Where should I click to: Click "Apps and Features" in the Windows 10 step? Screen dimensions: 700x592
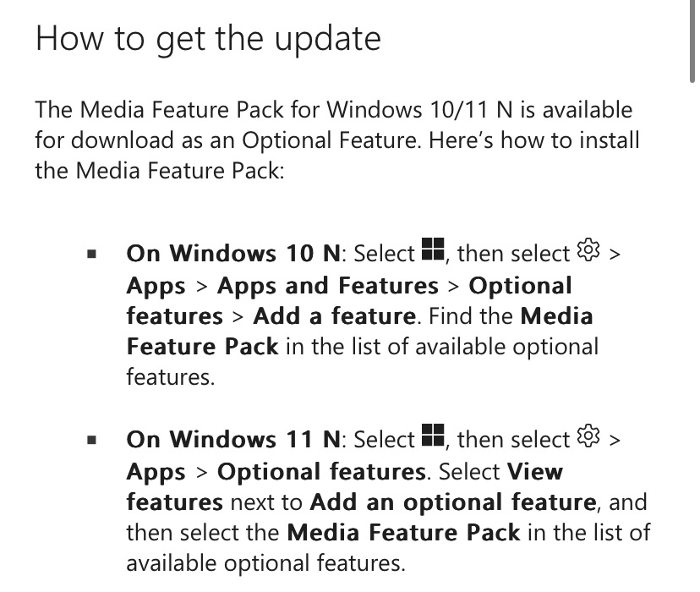point(327,285)
